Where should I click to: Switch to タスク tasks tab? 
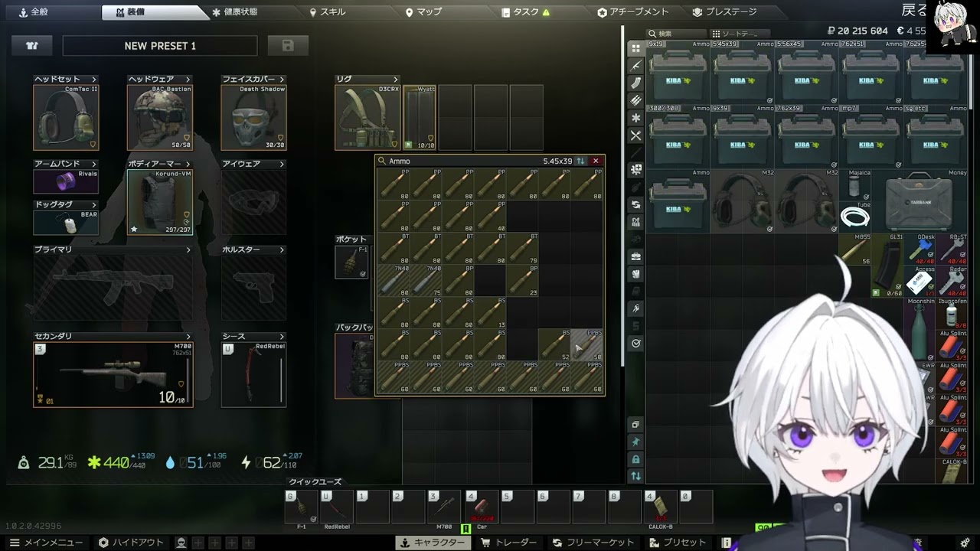pyautogui.click(x=525, y=12)
